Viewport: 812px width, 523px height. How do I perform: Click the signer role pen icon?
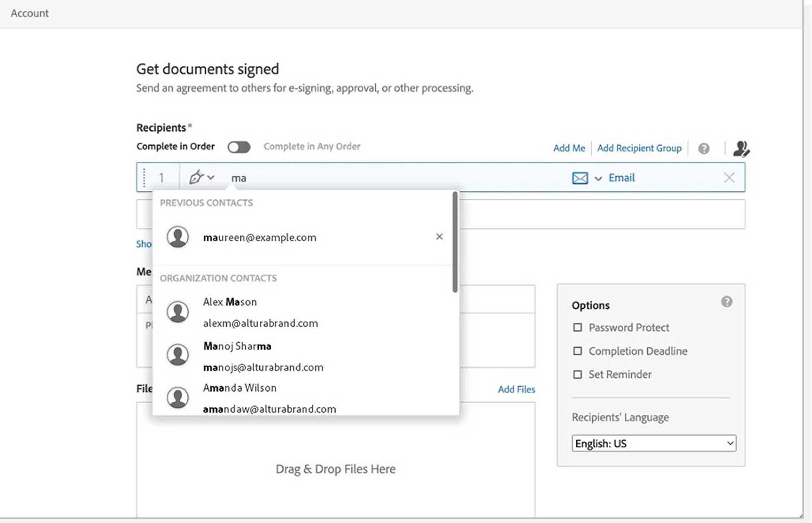(197, 177)
